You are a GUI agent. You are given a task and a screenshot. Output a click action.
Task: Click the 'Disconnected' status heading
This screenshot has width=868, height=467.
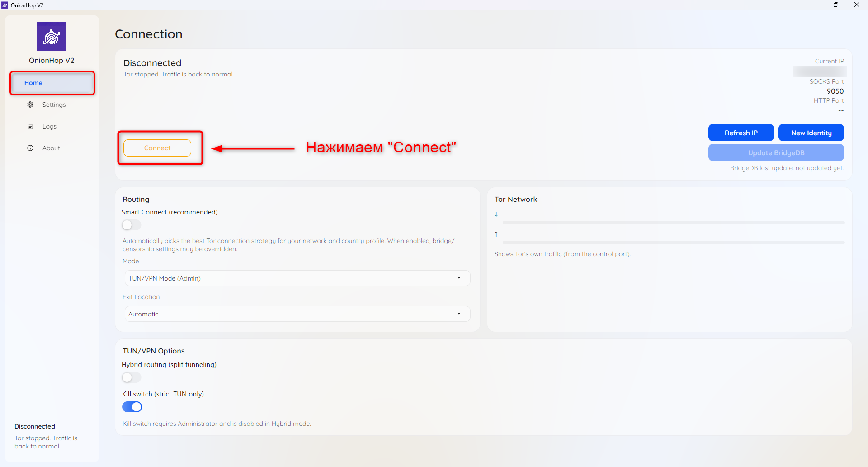coord(152,63)
